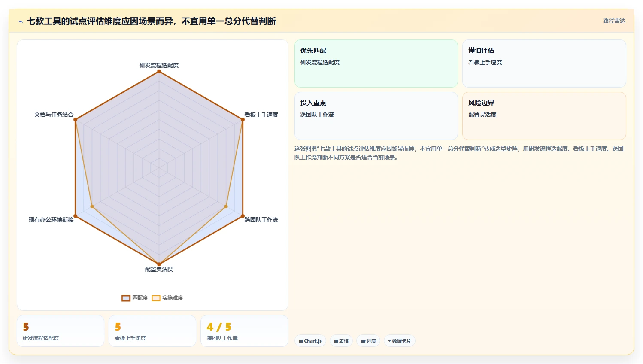643x364 pixels.
Task: Open the 投入重点 card
Action: tap(376, 116)
